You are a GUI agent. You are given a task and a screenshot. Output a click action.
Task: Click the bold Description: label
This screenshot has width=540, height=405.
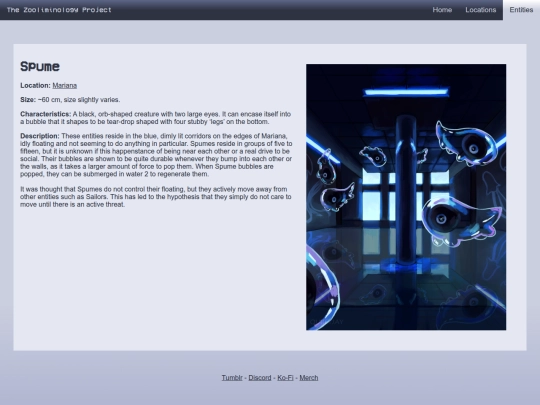coord(40,136)
